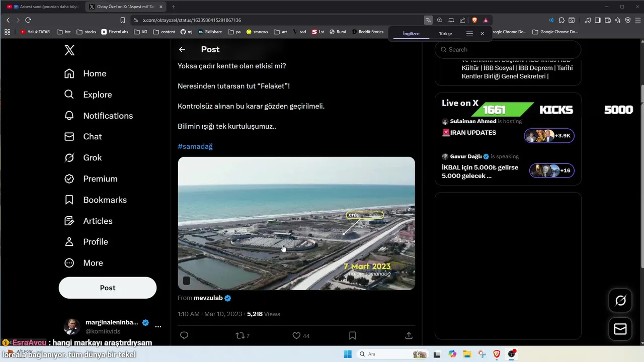Image resolution: width=644 pixels, height=362 pixels.
Task: Open the floating Grok button
Action: (x=620, y=301)
